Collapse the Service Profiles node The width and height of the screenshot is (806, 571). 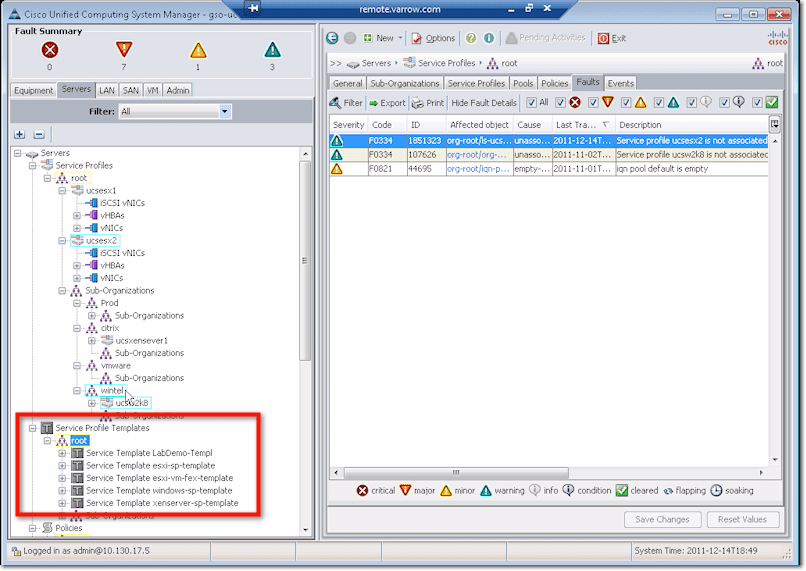[33, 165]
